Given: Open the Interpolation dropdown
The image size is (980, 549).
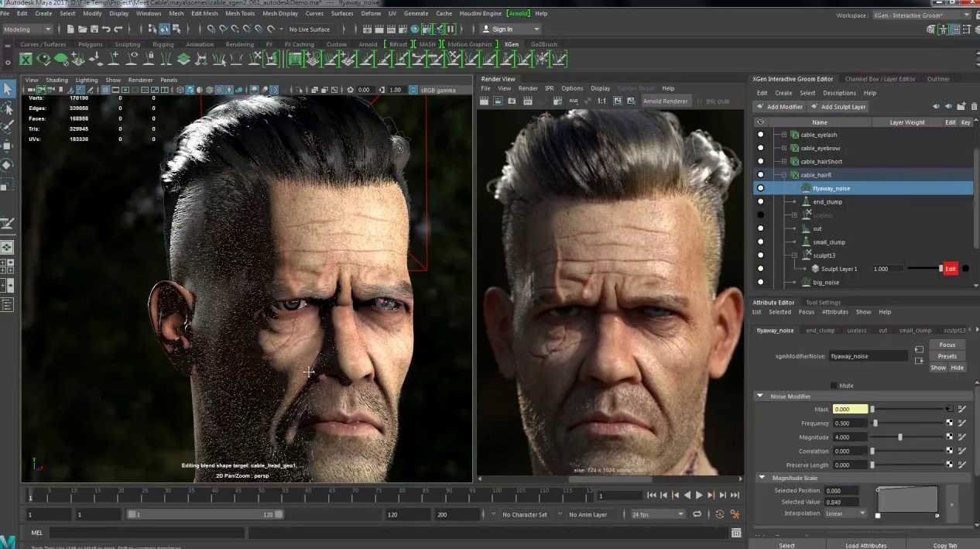Looking at the screenshot, I should pos(845,513).
